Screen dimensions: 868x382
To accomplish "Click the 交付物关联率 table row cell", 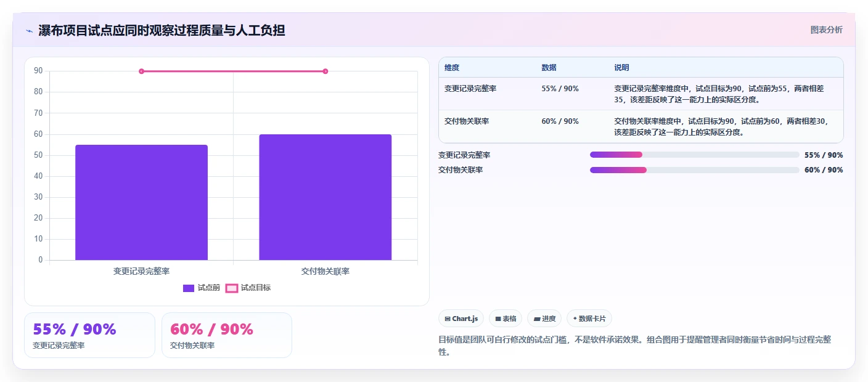I will (x=467, y=121).
